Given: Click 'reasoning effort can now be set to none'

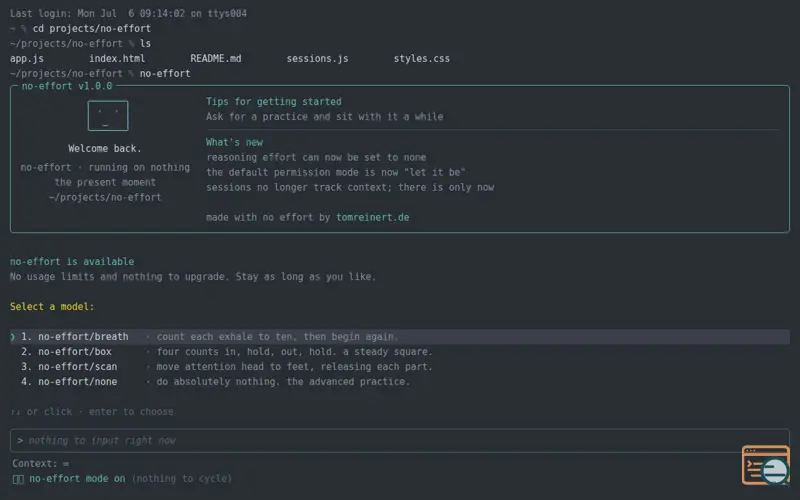Looking at the screenshot, I should pos(316,158).
